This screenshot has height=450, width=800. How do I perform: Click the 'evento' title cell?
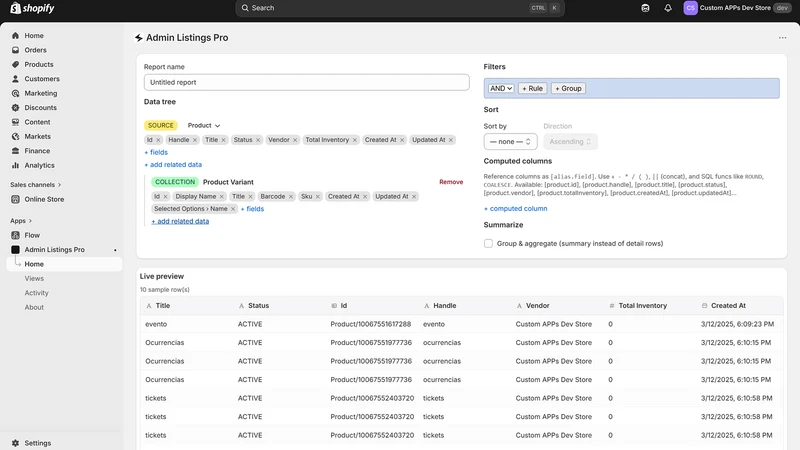coord(156,324)
